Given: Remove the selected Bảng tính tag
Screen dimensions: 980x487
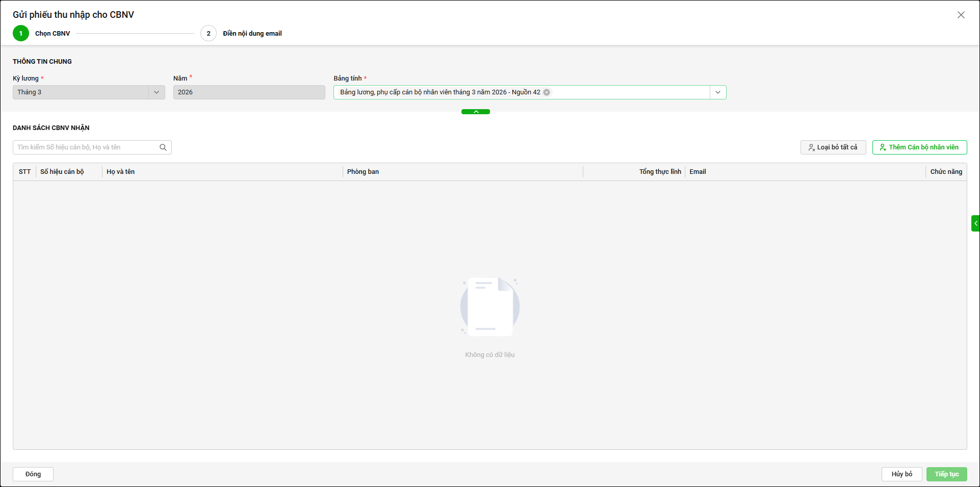Looking at the screenshot, I should point(547,92).
